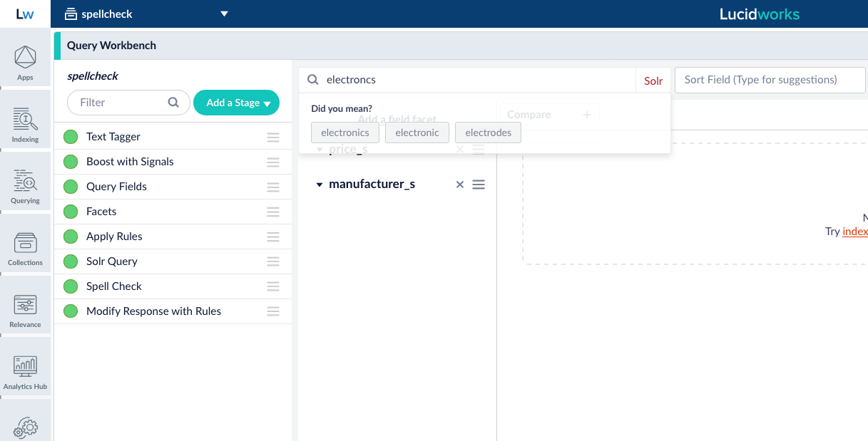Click the Lw logo in top-left
The width and height of the screenshot is (868, 441).
(x=25, y=14)
